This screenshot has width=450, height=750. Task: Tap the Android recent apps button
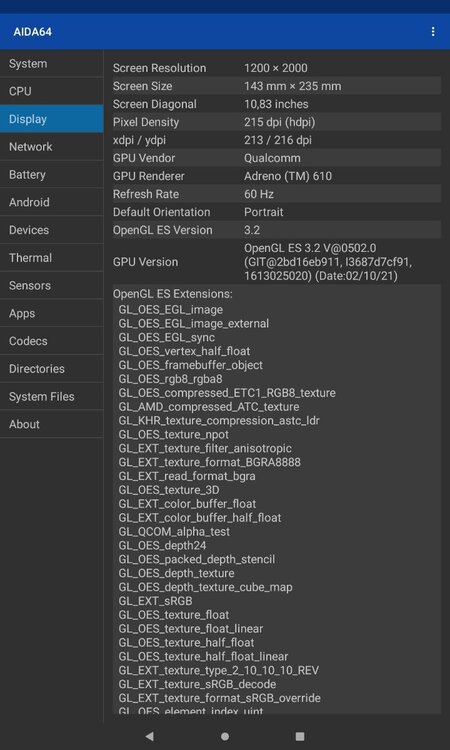[300, 736]
